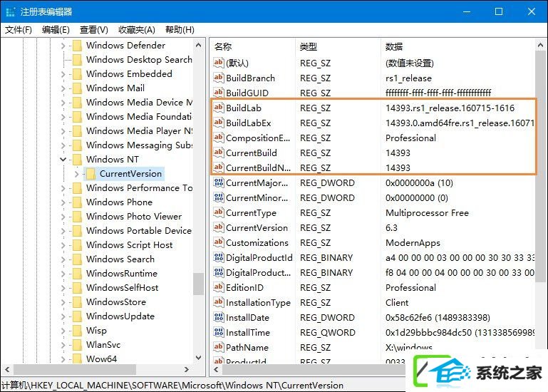This screenshot has height=392, width=548.
Task: Click the rs1_release data cell
Action: (408, 78)
